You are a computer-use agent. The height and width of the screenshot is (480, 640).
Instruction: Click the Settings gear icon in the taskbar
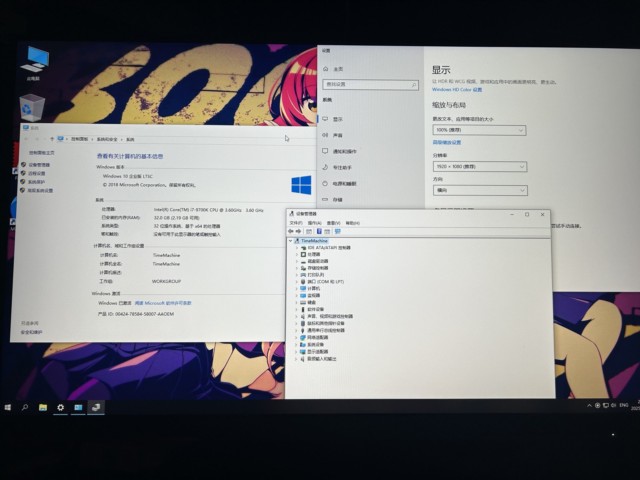coord(60,407)
